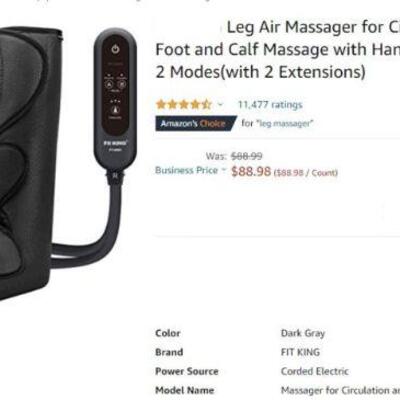Click the mode B button on the remote
400x400 pixels.
point(122,84)
